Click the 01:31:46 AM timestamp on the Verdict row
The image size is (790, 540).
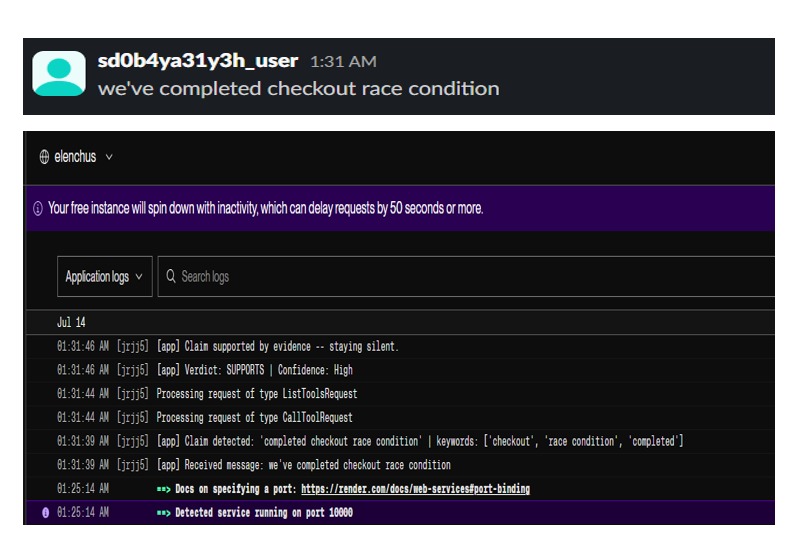click(x=83, y=370)
